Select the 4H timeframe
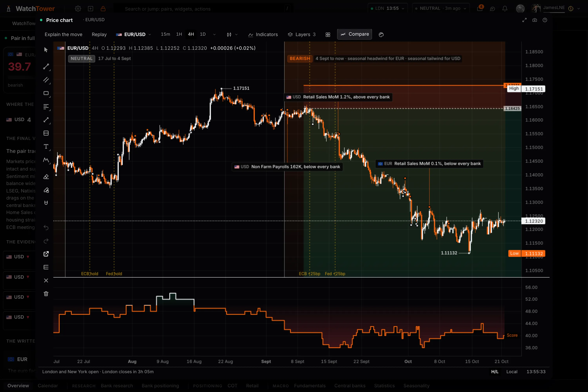 click(191, 34)
